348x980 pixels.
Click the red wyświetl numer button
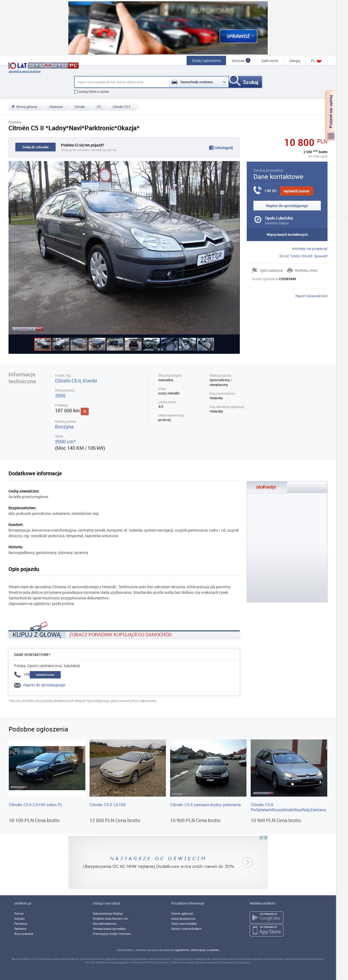point(296,191)
